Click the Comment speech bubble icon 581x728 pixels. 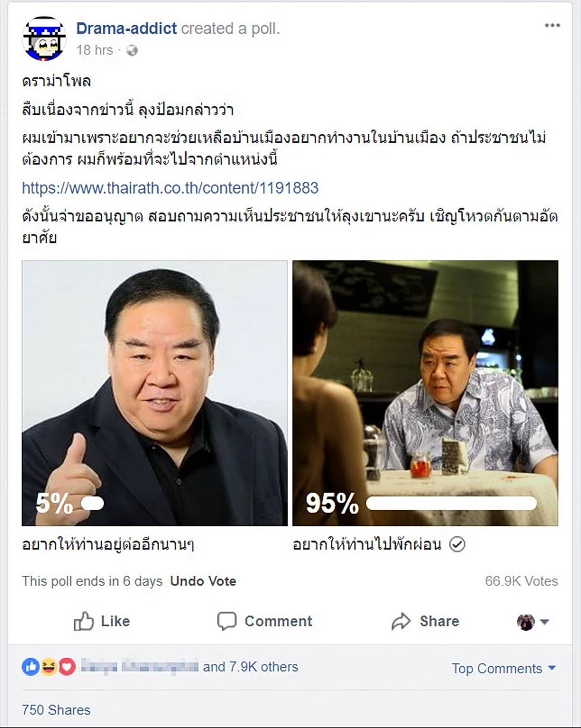coord(226,621)
